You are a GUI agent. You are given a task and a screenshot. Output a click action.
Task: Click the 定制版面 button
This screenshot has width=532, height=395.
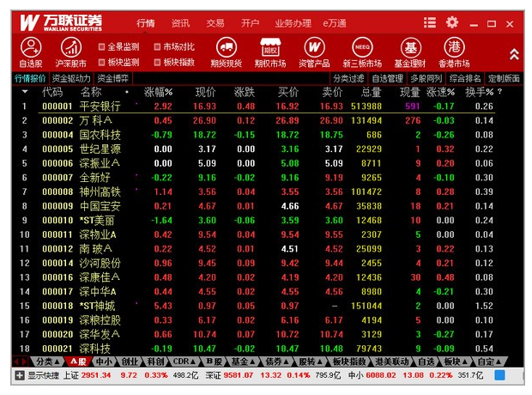[x=504, y=78]
